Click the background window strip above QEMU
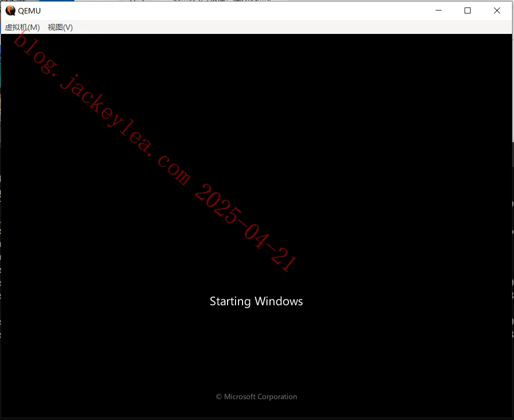The width and height of the screenshot is (514, 420). (x=197, y=0)
